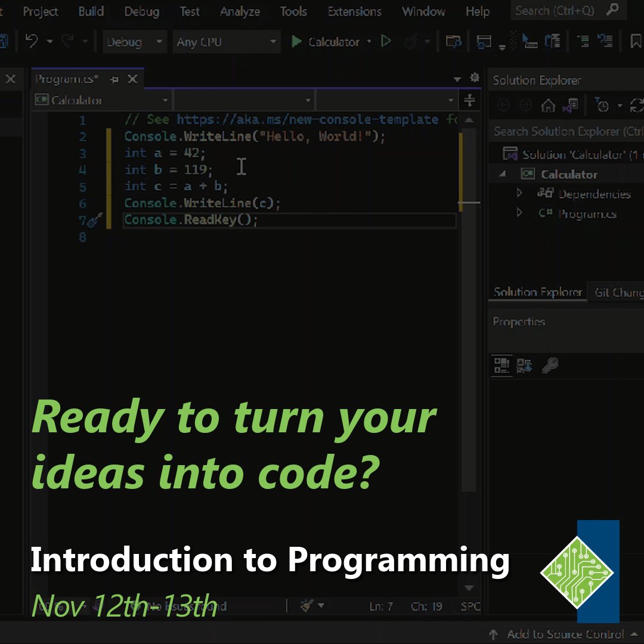Switch to the Solution Explorer bottom tab

(538, 292)
